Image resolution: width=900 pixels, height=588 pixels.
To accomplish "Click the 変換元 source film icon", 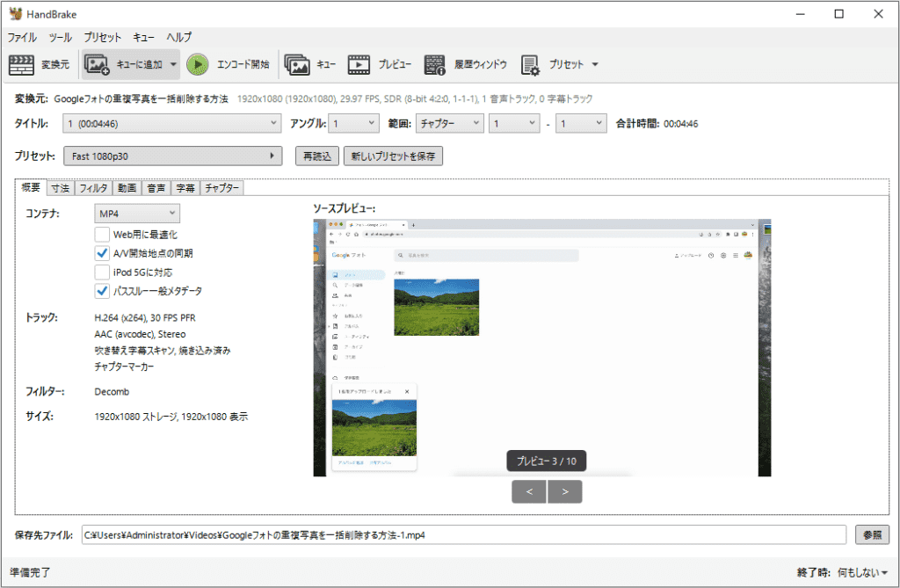I will pyautogui.click(x=21, y=64).
